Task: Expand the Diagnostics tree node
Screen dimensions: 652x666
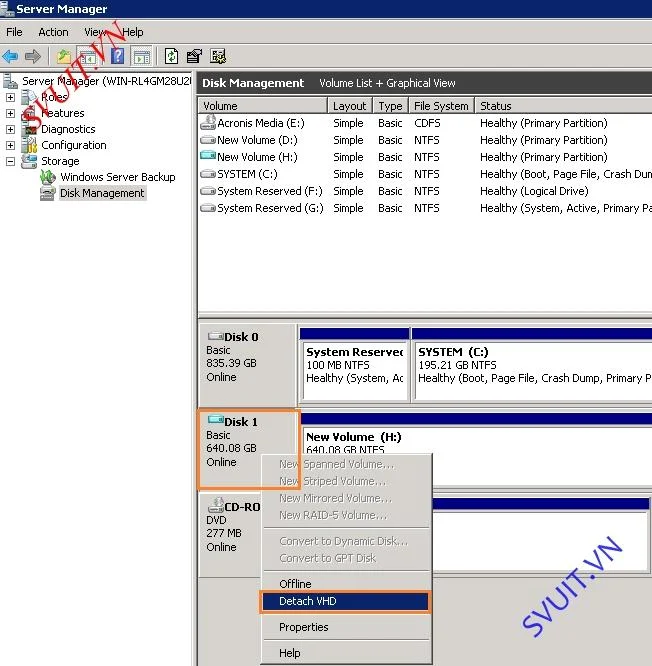Action: click(x=11, y=129)
